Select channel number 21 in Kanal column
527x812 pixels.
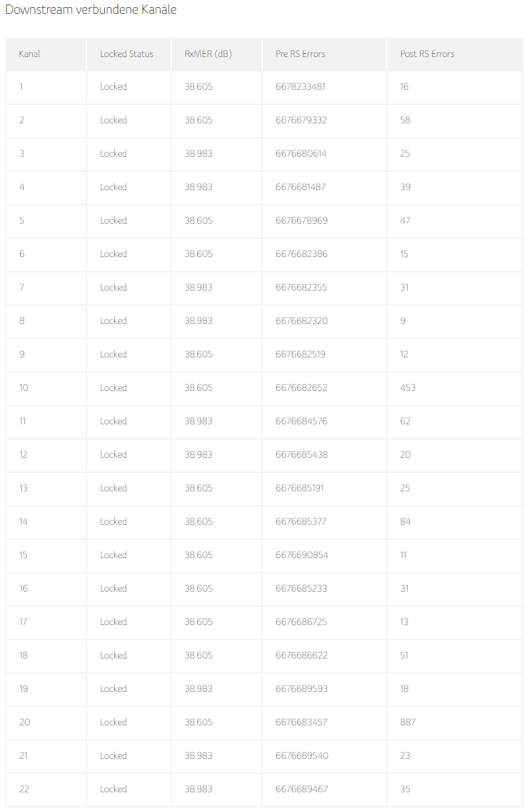click(24, 756)
